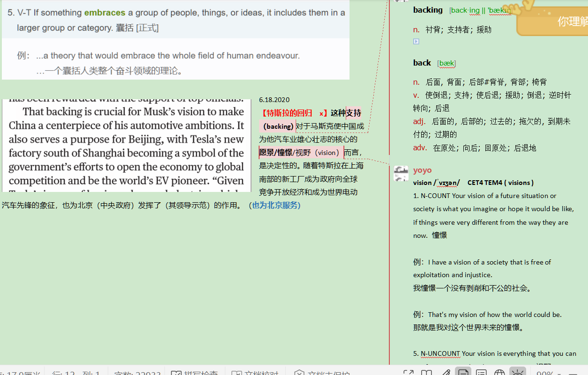Click blue text (也为北京服务)
Screen dimensions: 588x375
(x=274, y=205)
